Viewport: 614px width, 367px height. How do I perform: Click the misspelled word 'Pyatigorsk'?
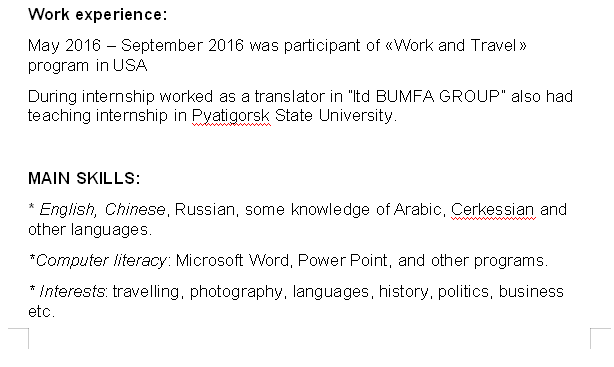point(231,116)
